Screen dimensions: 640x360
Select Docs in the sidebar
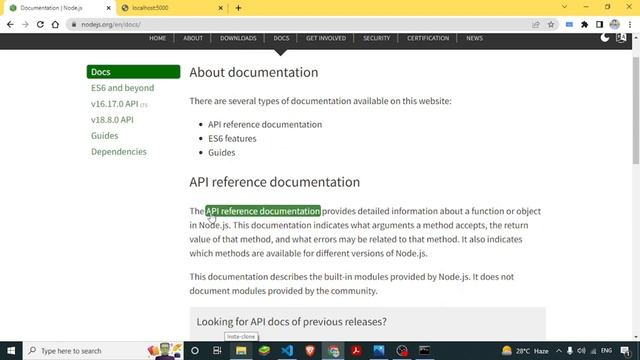(x=133, y=72)
